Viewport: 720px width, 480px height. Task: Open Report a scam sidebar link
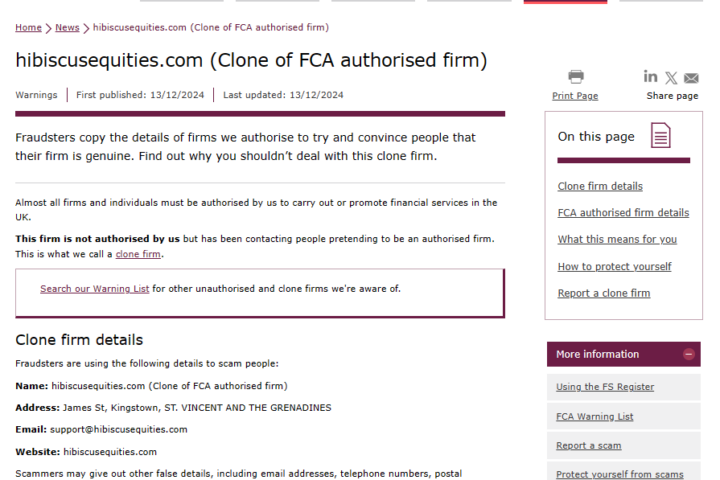click(589, 446)
